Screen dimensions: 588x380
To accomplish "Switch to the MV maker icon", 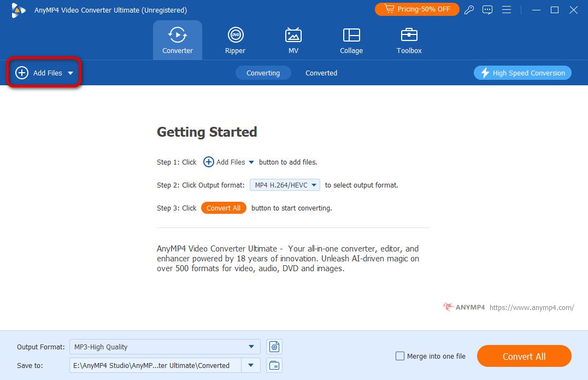I will [x=293, y=36].
